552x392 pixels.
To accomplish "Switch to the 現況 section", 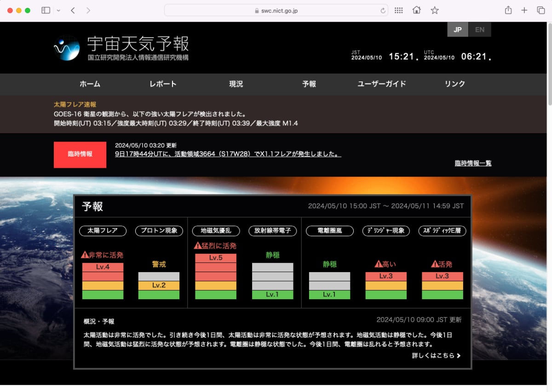I will 236,84.
